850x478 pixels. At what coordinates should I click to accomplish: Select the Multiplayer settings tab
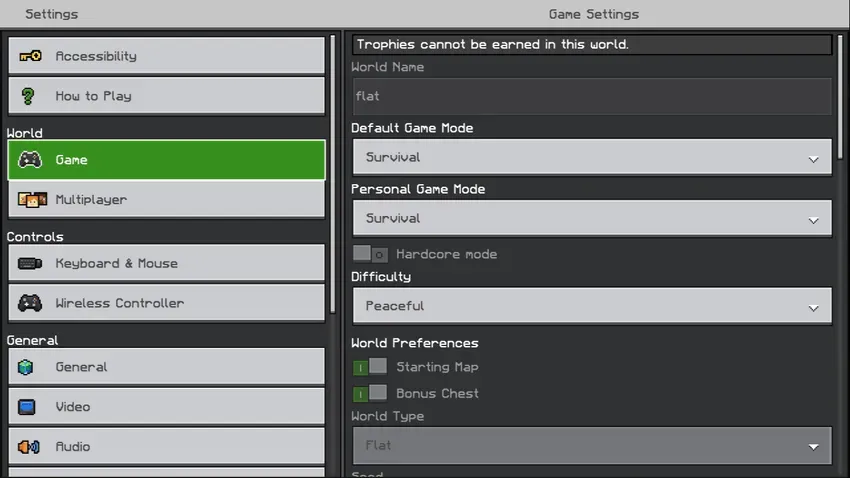click(166, 199)
